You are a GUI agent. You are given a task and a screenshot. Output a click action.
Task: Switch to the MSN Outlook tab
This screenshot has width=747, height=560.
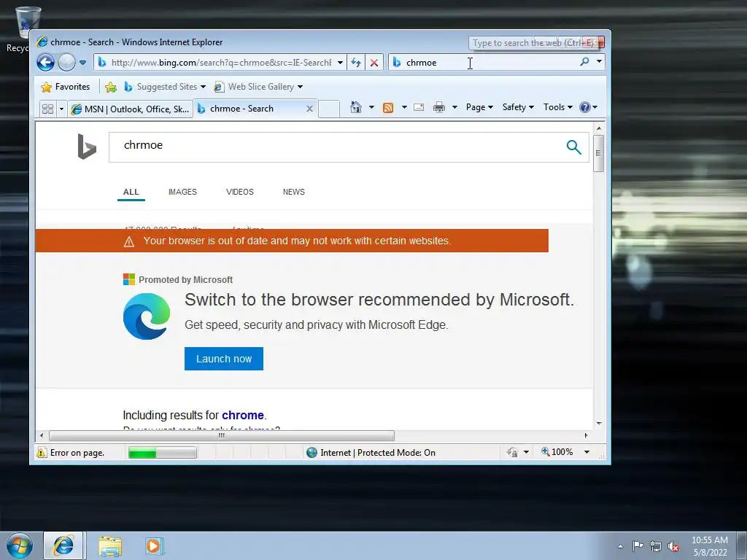(130, 109)
